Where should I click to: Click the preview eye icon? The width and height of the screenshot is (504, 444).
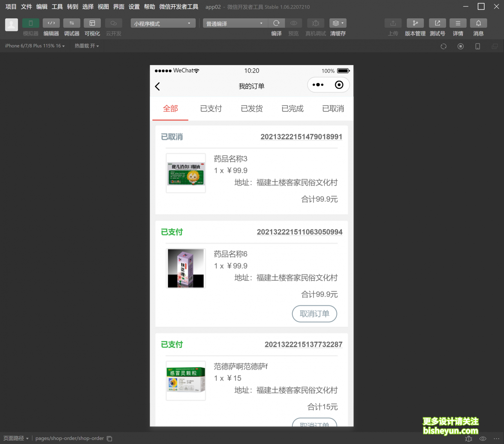click(294, 23)
